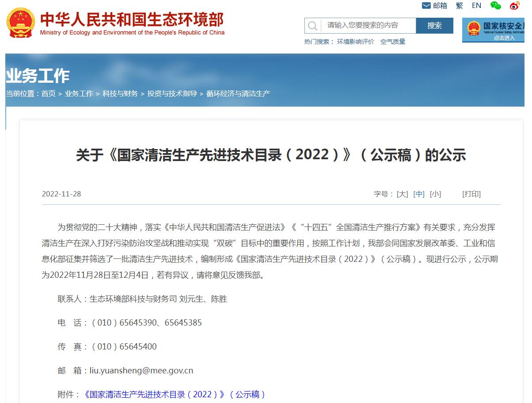Focus the search input field
This screenshot has width=532, height=403.
click(x=368, y=26)
